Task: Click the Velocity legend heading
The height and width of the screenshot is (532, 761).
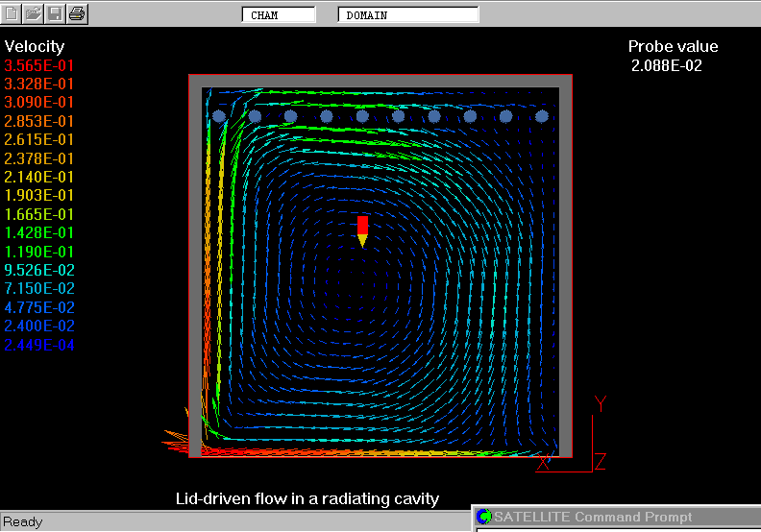Action: pos(35,46)
